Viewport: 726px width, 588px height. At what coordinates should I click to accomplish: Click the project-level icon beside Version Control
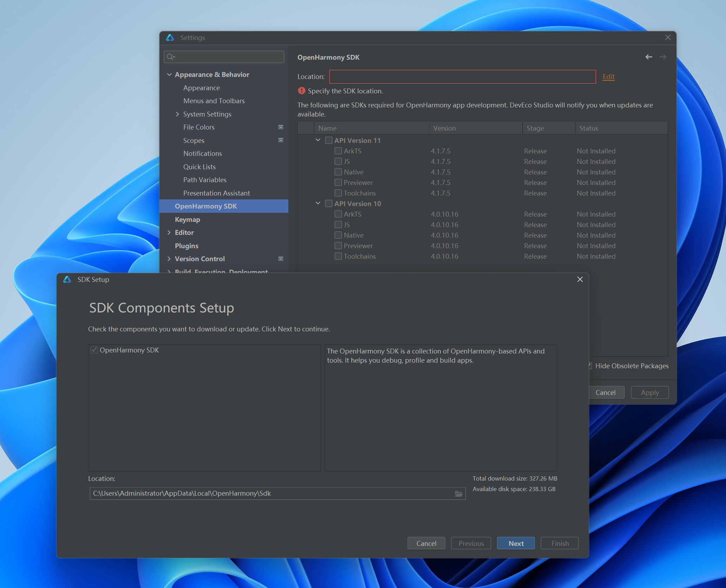tap(281, 259)
